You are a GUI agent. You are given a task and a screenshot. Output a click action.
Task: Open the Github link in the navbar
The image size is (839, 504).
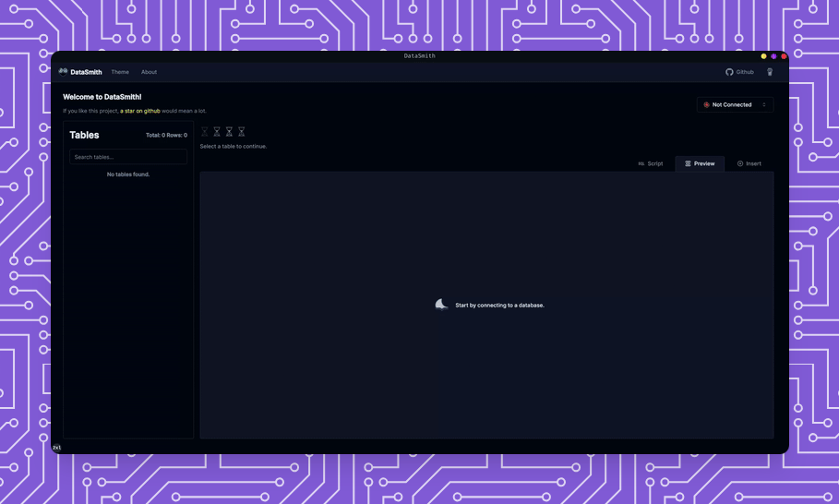(739, 72)
